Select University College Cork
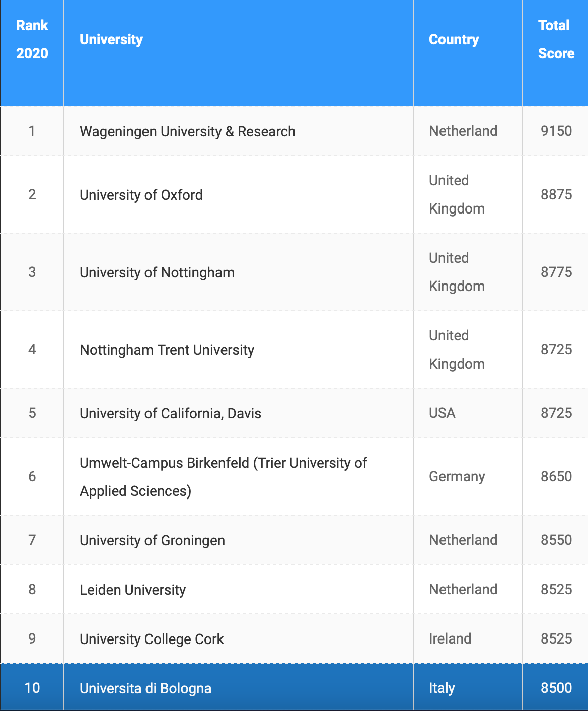Viewport: 588px width, 711px height. pyautogui.click(x=152, y=639)
